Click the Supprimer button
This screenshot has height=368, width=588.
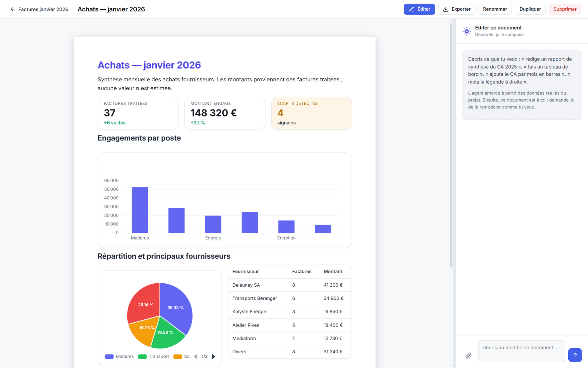[x=565, y=9]
